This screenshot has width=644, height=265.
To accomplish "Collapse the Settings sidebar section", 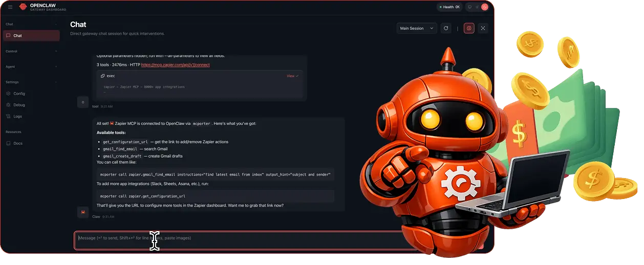I will pyautogui.click(x=56, y=82).
